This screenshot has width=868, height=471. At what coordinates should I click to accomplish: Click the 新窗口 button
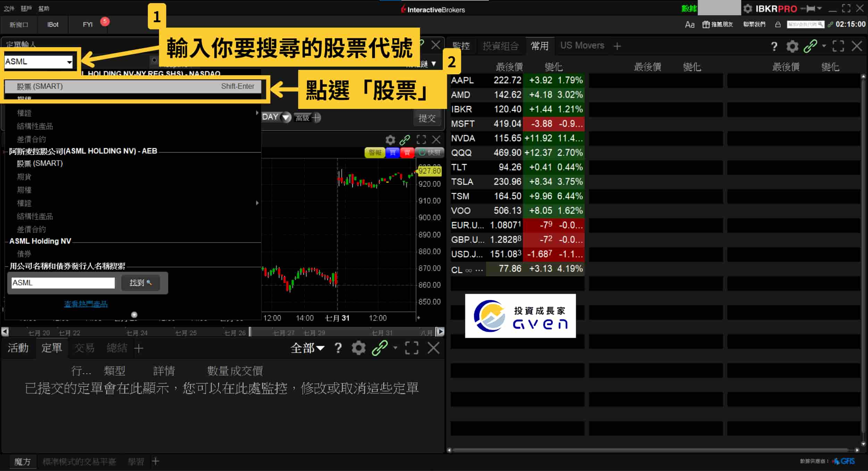[19, 25]
